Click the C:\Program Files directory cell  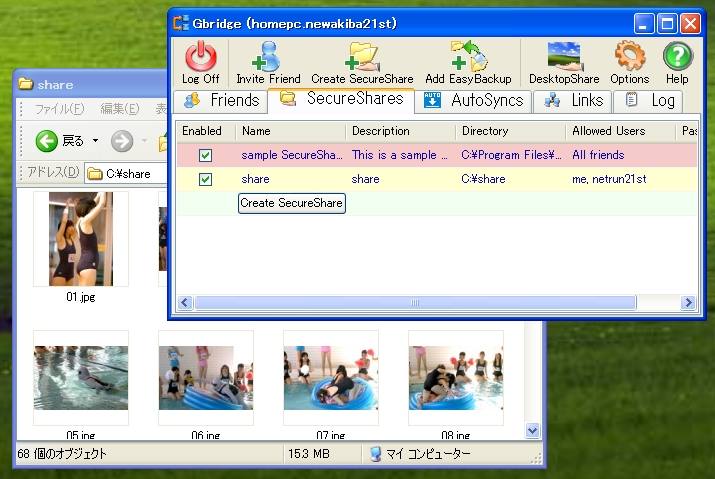(x=511, y=155)
